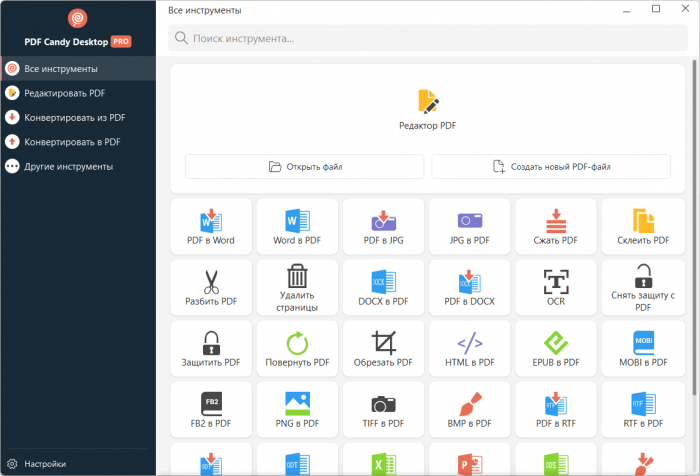This screenshot has width=700, height=476.
Task: Open the Снять защиту с PDF tool
Action: [643, 288]
